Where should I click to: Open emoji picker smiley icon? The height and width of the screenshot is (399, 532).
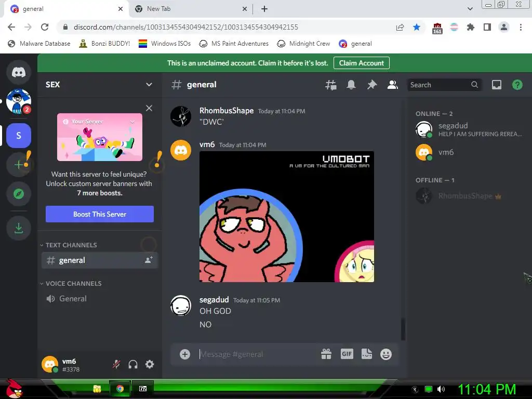(386, 354)
